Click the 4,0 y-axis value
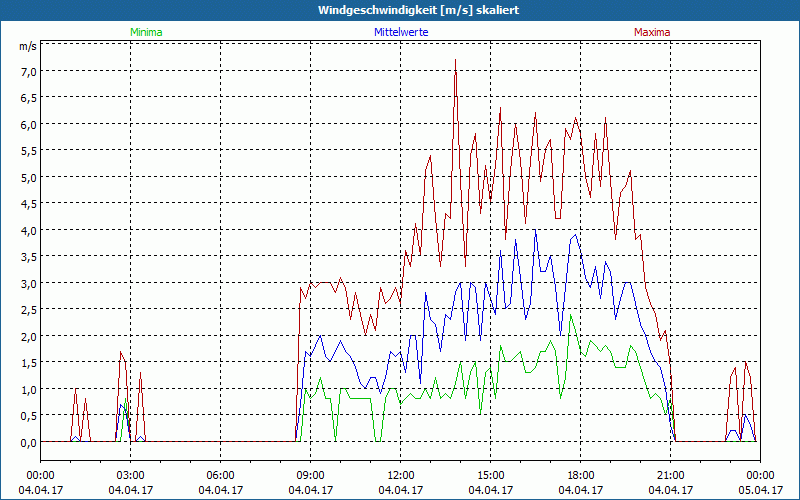Viewport: 800px width, 500px height. 28,230
